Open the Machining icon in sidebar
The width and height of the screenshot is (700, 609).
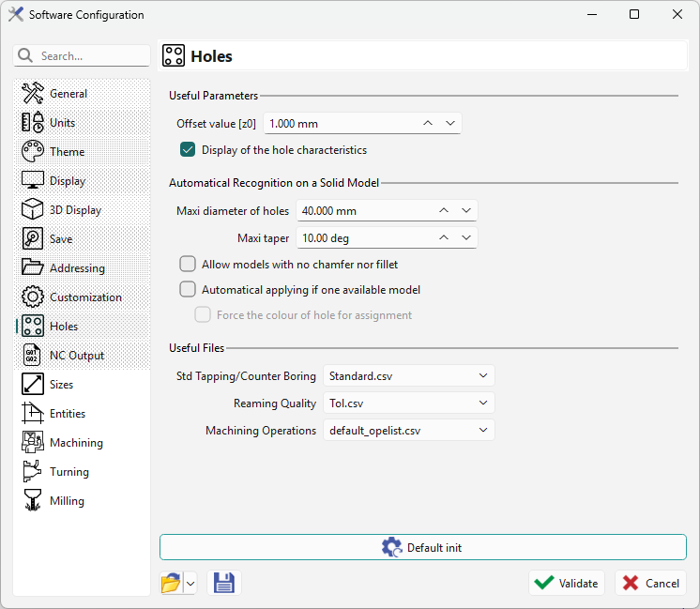[x=33, y=443]
